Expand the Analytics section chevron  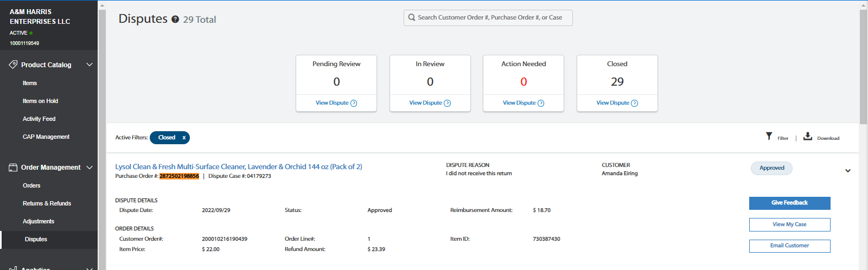(90, 268)
